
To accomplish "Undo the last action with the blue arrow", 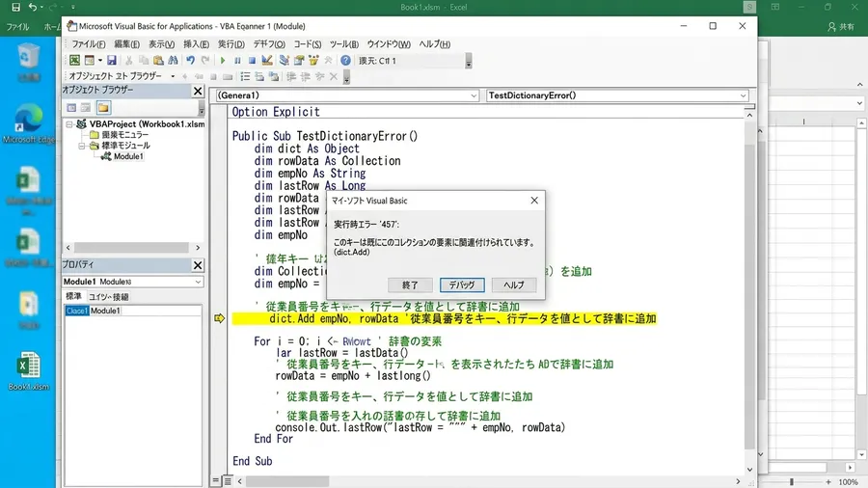I will (x=190, y=61).
